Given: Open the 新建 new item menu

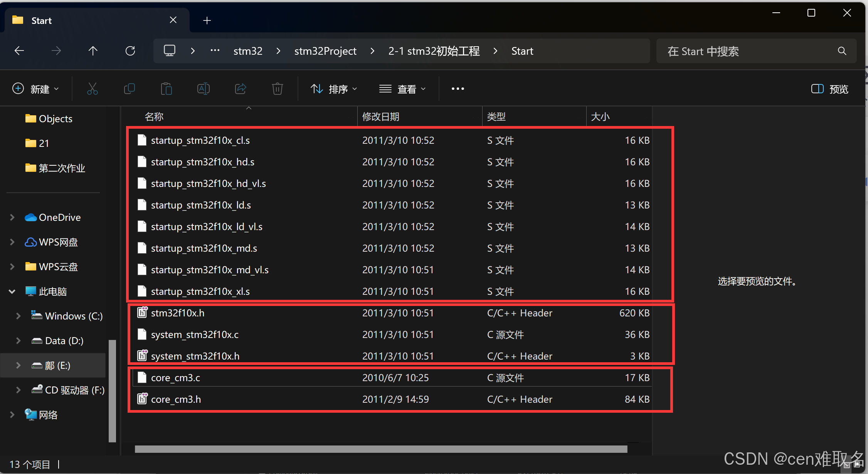Looking at the screenshot, I should [x=35, y=89].
